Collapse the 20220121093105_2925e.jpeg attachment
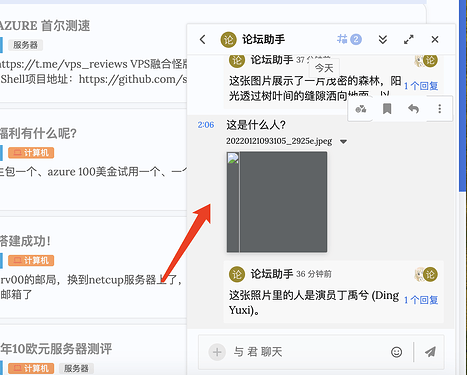Screen dimensions: 467x375 [343, 142]
